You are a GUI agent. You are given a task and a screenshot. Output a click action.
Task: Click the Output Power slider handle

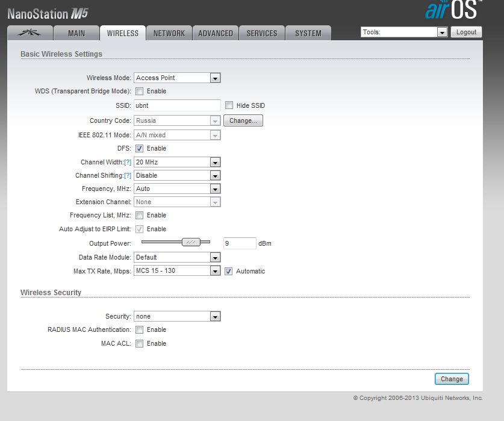click(x=191, y=242)
